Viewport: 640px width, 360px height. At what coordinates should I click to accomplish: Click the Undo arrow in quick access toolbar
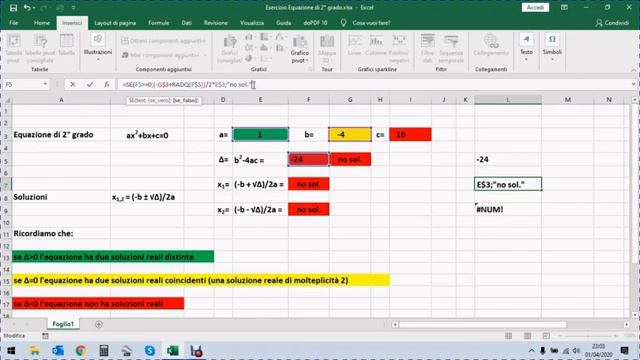click(x=27, y=8)
